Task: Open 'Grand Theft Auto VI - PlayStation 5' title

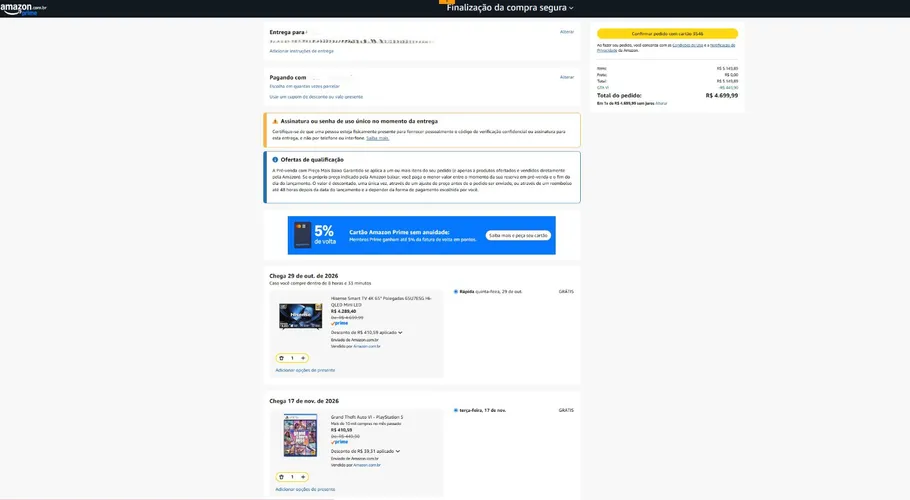Action: tap(367, 417)
